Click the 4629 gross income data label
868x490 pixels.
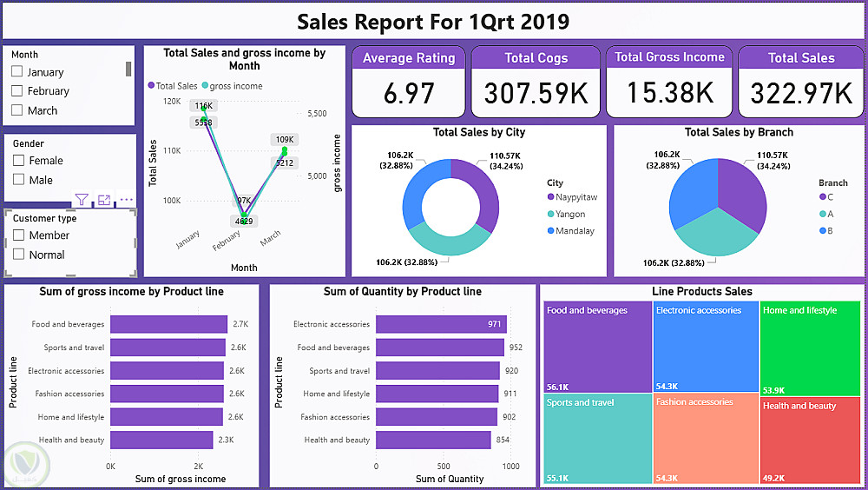(x=244, y=222)
